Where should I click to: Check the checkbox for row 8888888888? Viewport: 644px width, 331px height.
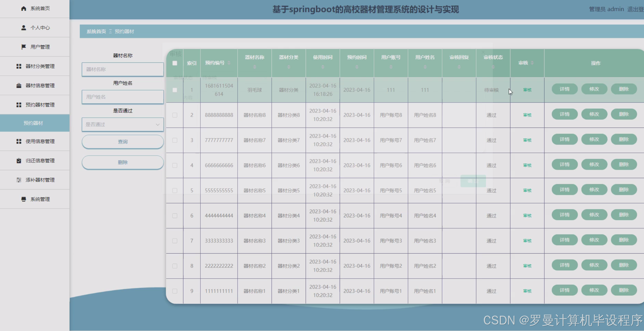pos(174,115)
